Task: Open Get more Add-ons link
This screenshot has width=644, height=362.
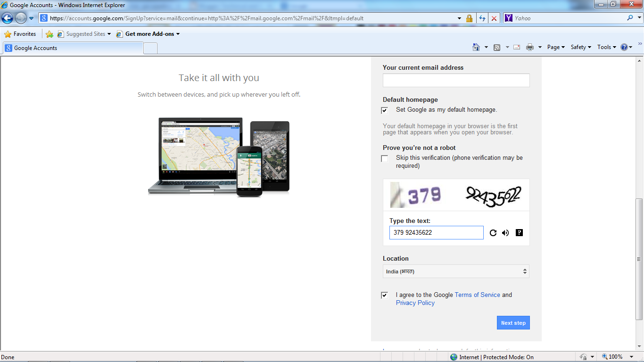Action: (x=148, y=34)
